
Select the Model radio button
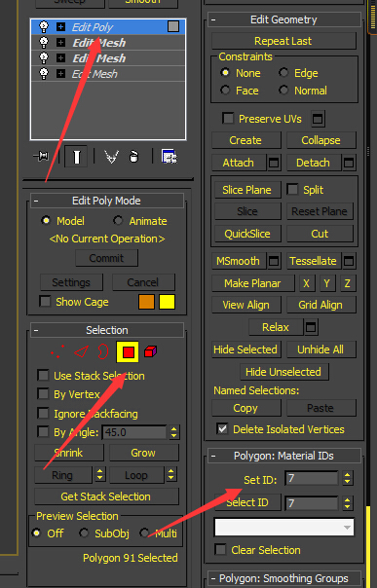[x=46, y=220]
